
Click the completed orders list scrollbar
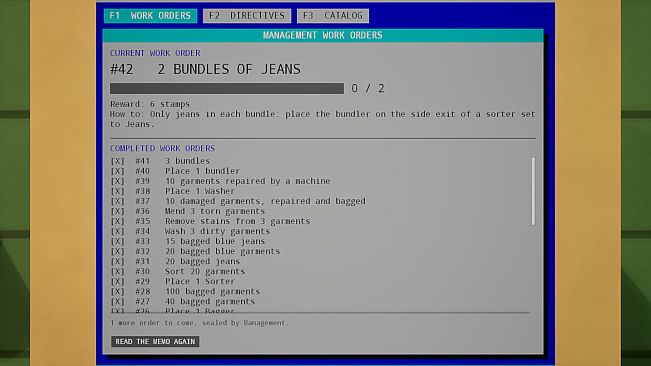(x=533, y=191)
